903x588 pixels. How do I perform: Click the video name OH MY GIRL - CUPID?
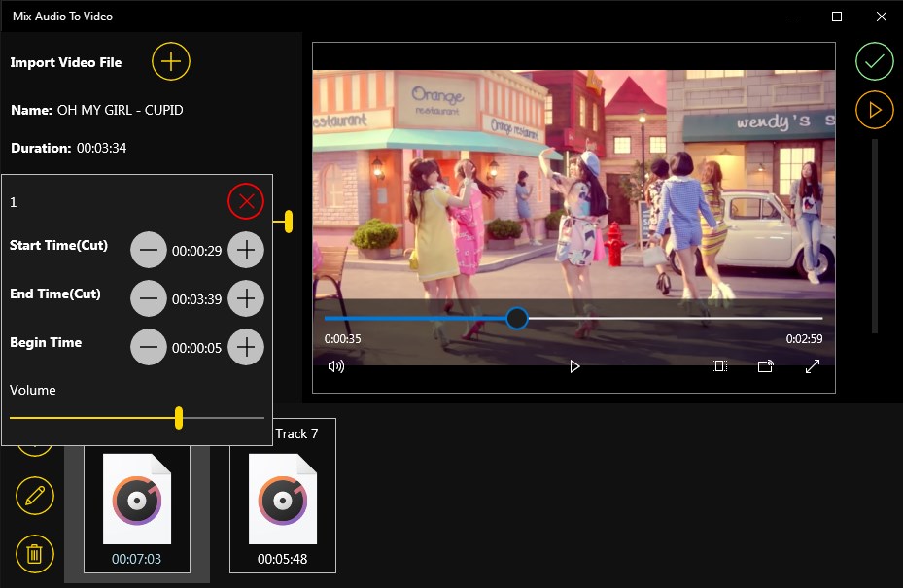[x=121, y=110]
